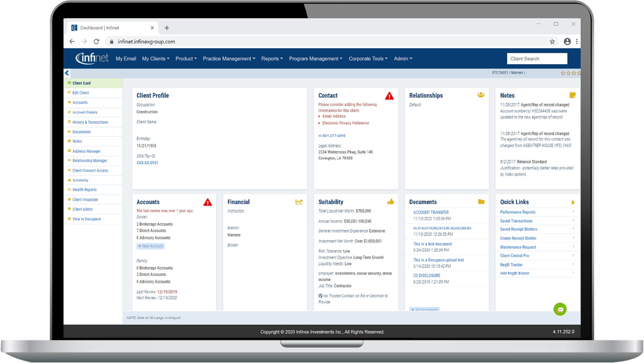The image size is (644, 363).
Task: Click the Notes sticky note icon
Action: click(573, 95)
